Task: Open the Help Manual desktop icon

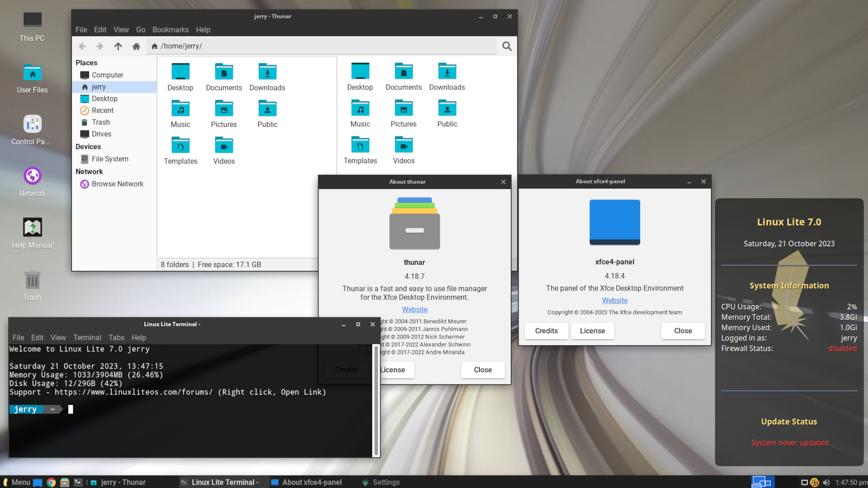Action: 32,234
